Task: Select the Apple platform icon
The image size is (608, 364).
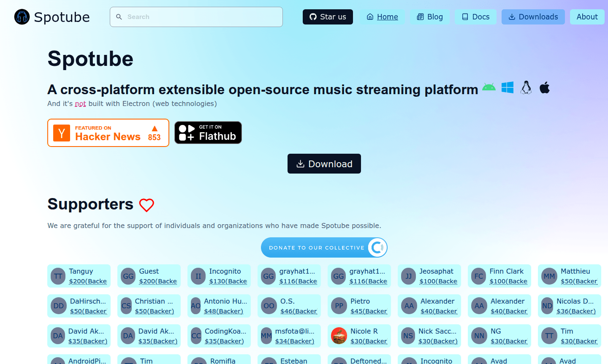Action: [x=545, y=87]
